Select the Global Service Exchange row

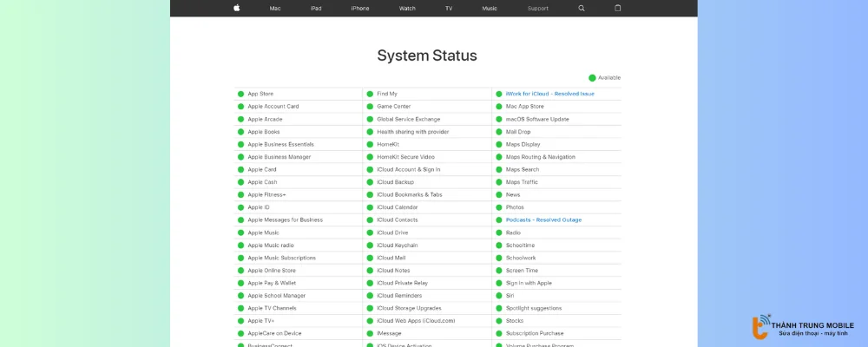click(427, 119)
